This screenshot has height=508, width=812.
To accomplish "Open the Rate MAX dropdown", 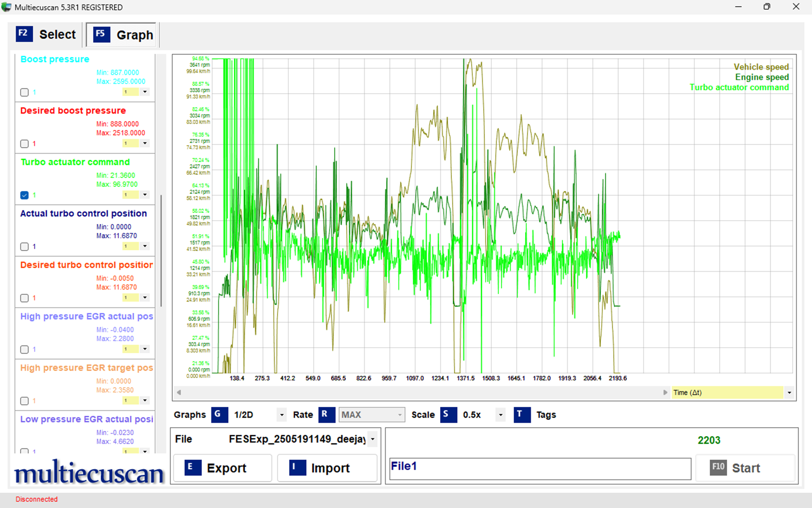I will 400,415.
